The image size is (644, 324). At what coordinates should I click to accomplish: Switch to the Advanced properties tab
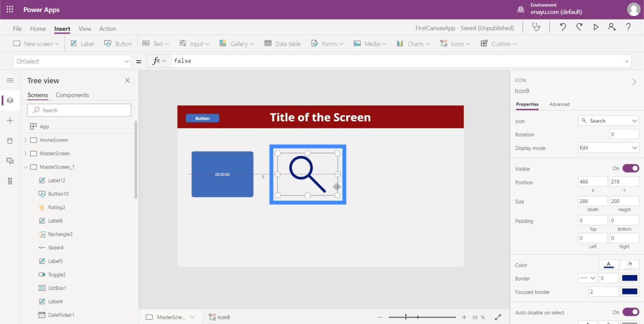[559, 104]
